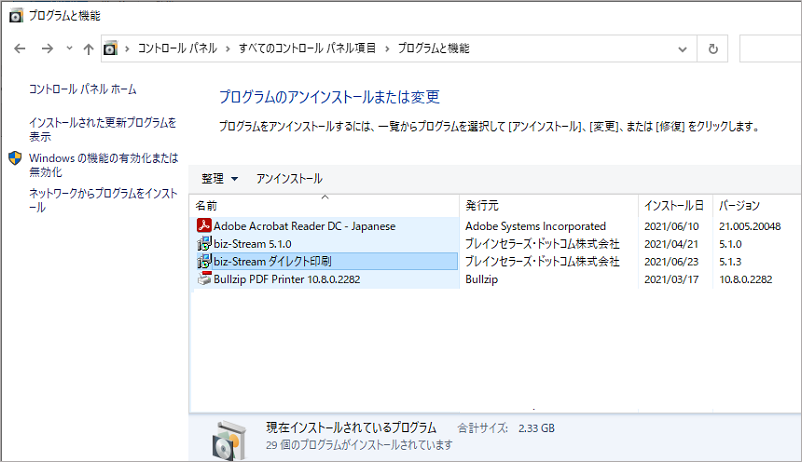Open Windows の機能の有効化または無効化 link
The image size is (808, 473).
[103, 165]
